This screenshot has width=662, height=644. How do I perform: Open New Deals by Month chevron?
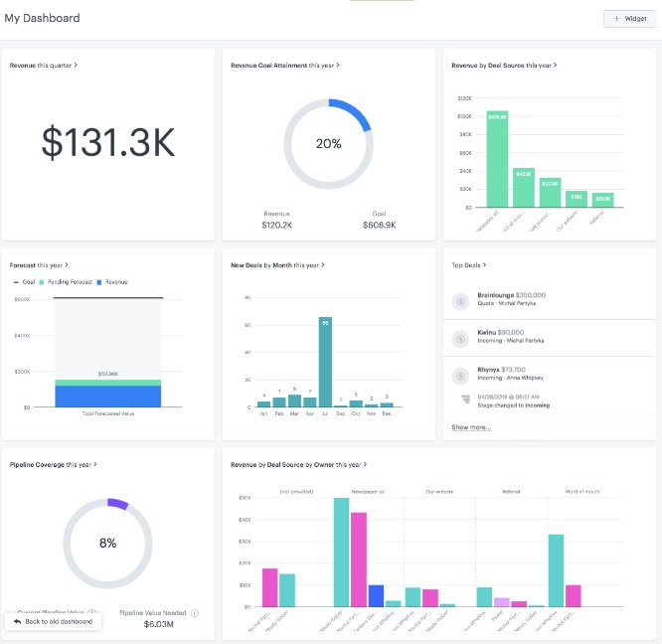323,265
